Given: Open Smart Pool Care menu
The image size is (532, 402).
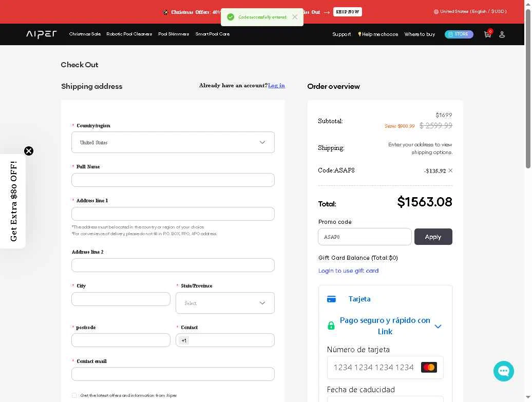Looking at the screenshot, I should 213,34.
